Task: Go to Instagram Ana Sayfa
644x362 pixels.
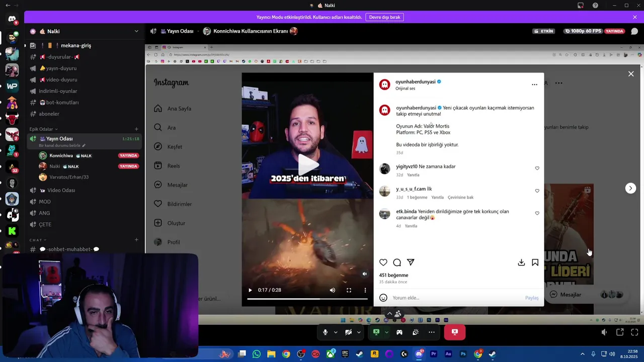Action: [x=174, y=109]
